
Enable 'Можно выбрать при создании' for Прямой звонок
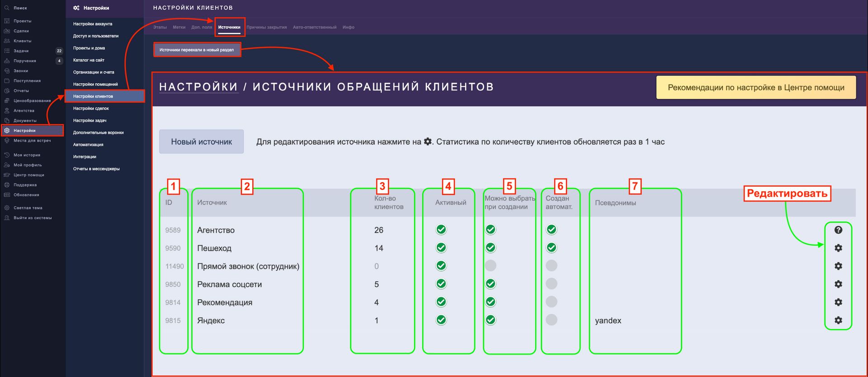tap(491, 266)
